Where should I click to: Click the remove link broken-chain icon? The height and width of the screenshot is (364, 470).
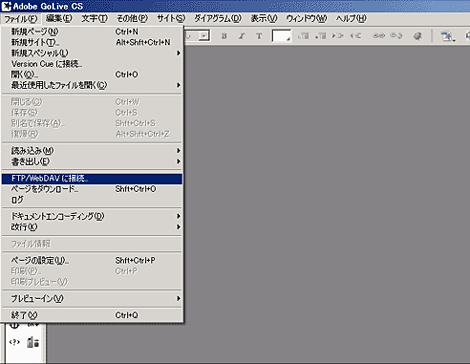coord(396,35)
